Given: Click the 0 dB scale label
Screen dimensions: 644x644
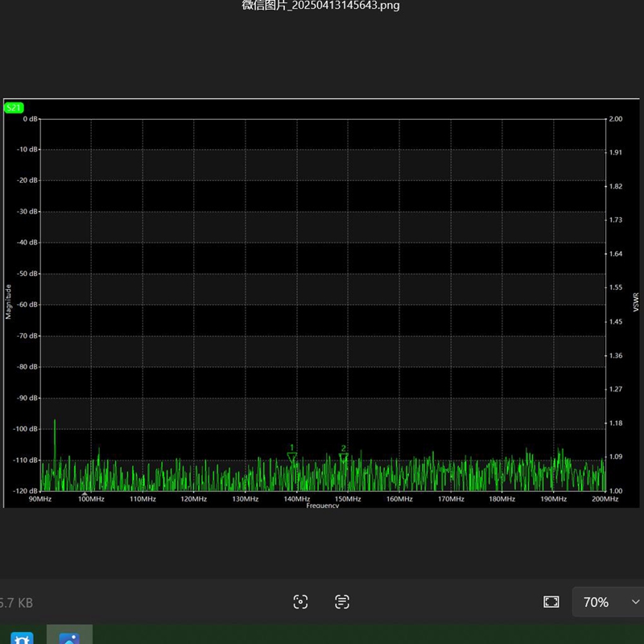Looking at the screenshot, I should [x=30, y=119].
